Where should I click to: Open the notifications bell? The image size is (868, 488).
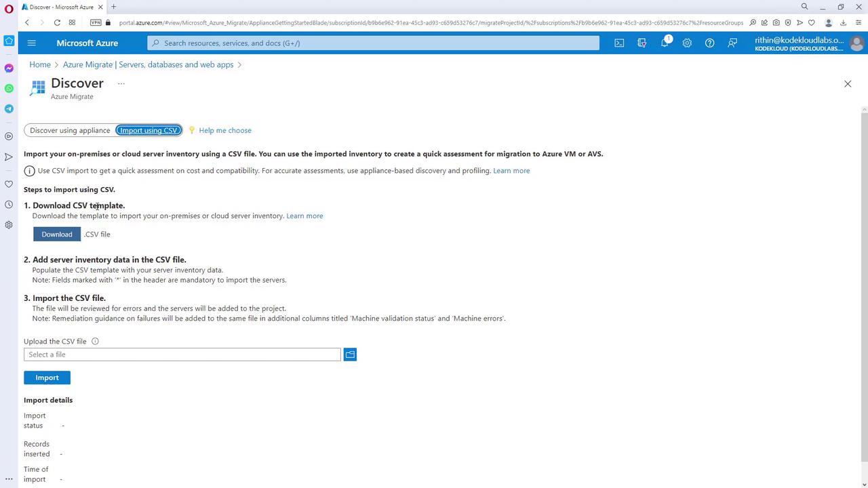click(x=665, y=43)
